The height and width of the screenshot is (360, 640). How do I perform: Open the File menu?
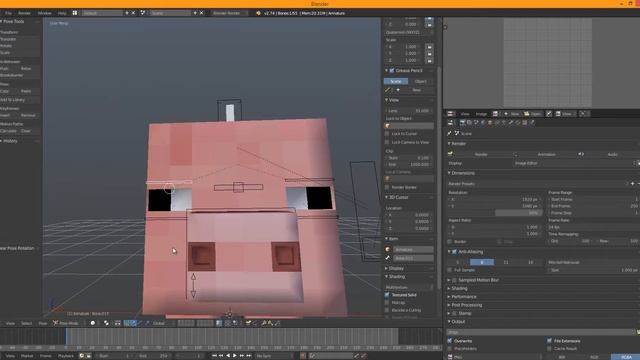[x=9, y=13]
